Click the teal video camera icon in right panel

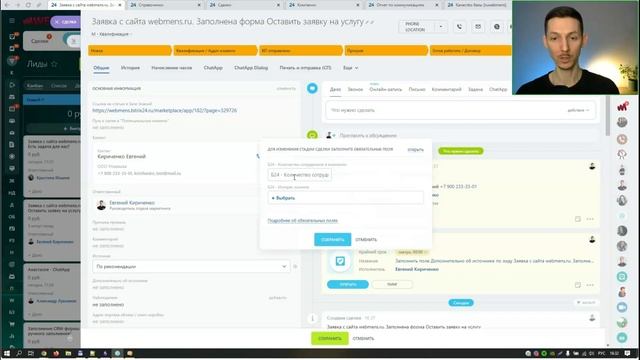(622, 307)
